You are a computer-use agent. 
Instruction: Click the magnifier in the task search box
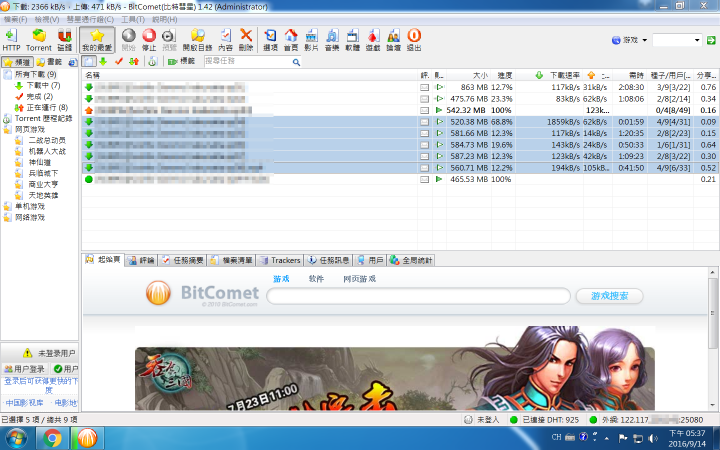296,62
